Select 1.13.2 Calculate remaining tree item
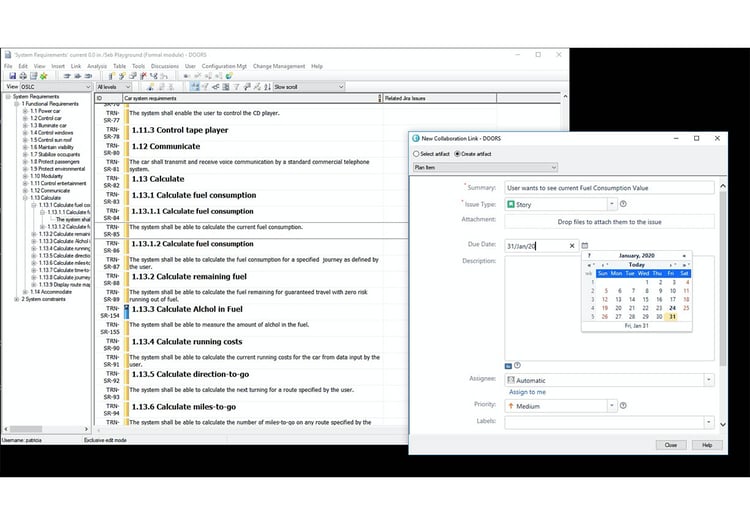The image size is (750, 525). pos(64,234)
